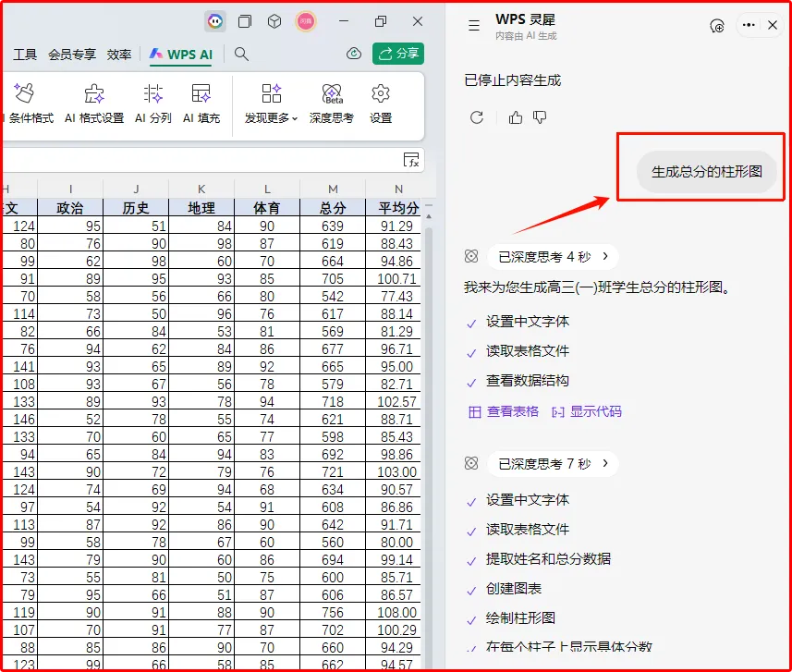Click the regenerate response icon
792x672 pixels.
477,117
